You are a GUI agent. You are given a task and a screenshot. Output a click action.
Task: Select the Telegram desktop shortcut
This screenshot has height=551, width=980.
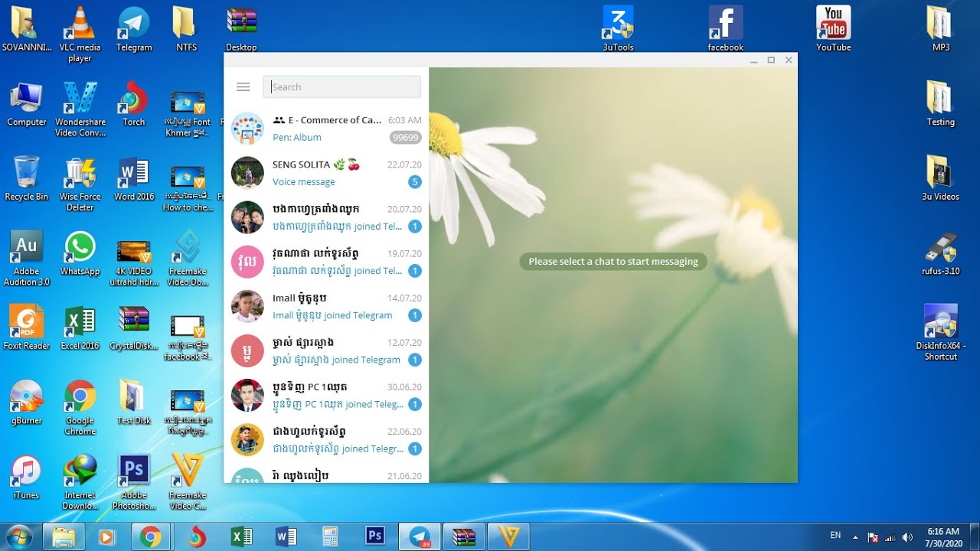134,29
